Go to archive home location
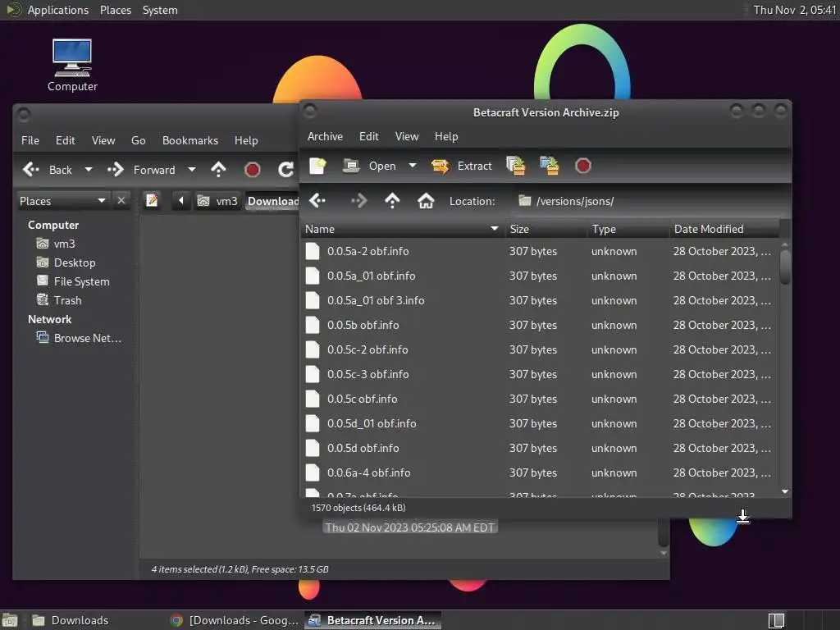 point(426,201)
